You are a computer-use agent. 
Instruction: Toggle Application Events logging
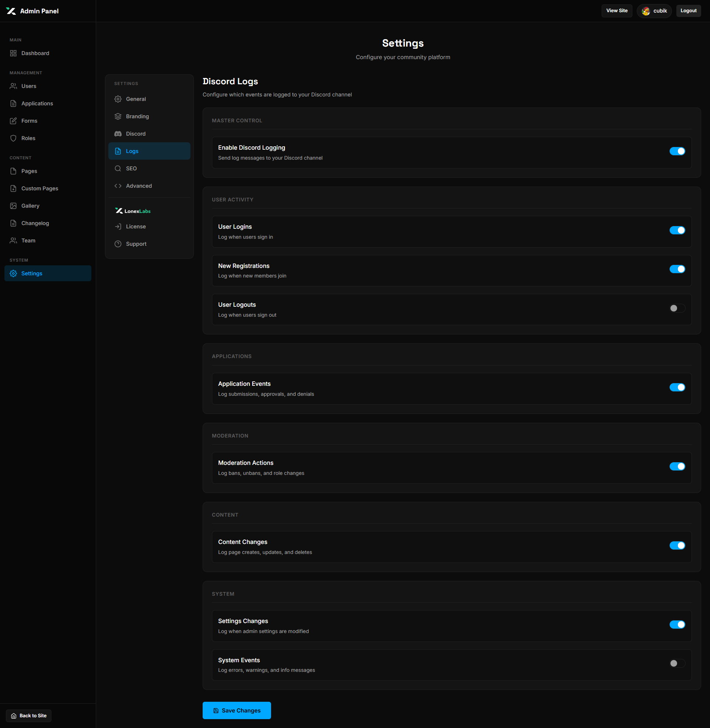pyautogui.click(x=677, y=388)
